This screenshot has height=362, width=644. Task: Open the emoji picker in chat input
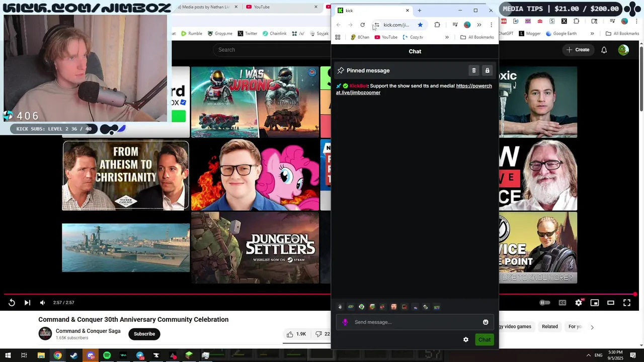point(486,322)
